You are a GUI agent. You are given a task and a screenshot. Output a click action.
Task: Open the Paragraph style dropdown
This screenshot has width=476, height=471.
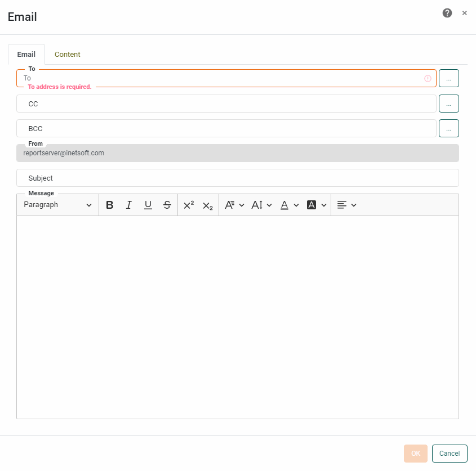(56, 204)
